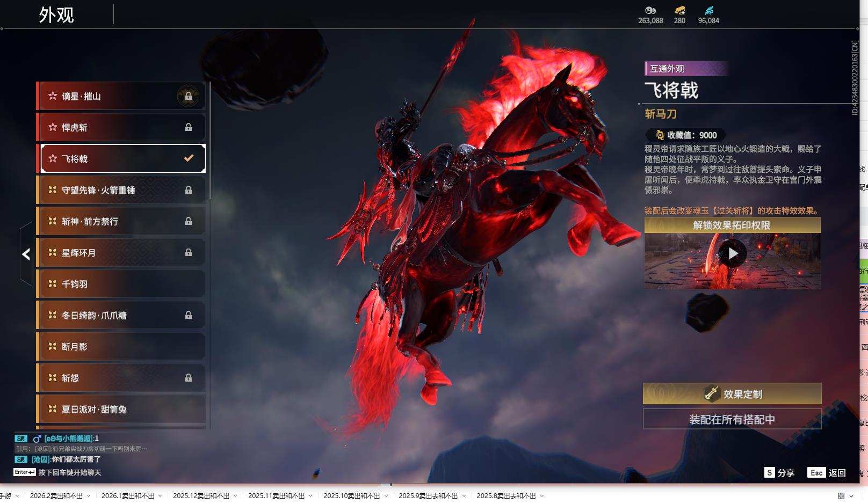Click the lock icon on 摘星·摧山
The width and height of the screenshot is (868, 504).
[188, 96]
